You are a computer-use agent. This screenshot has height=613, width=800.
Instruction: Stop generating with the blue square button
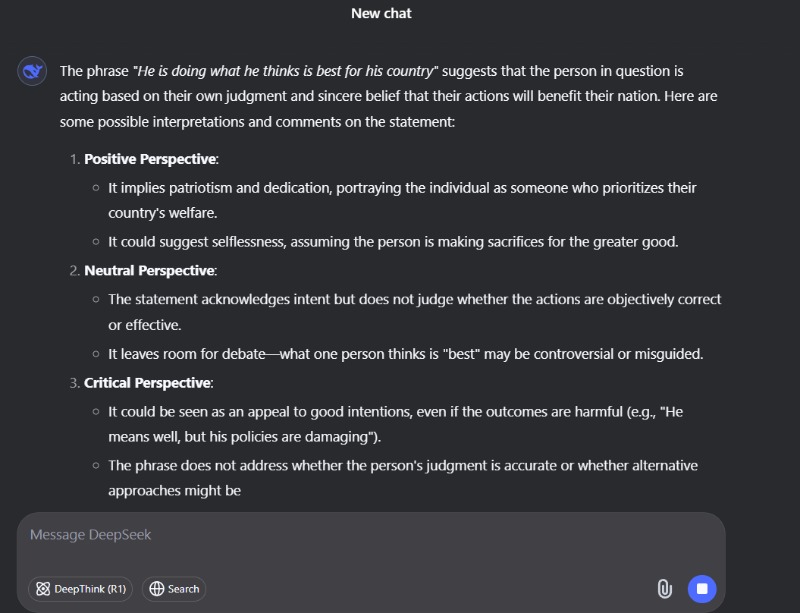tap(702, 589)
